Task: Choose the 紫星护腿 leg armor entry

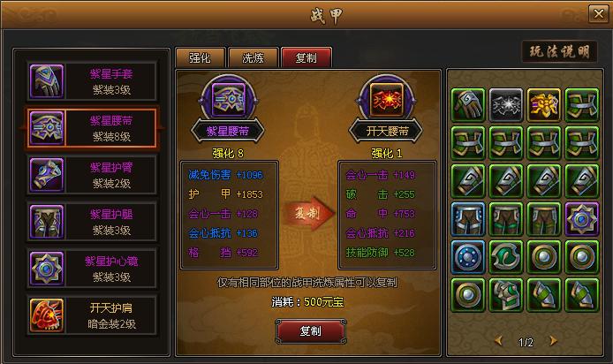Action: pyautogui.click(x=92, y=222)
